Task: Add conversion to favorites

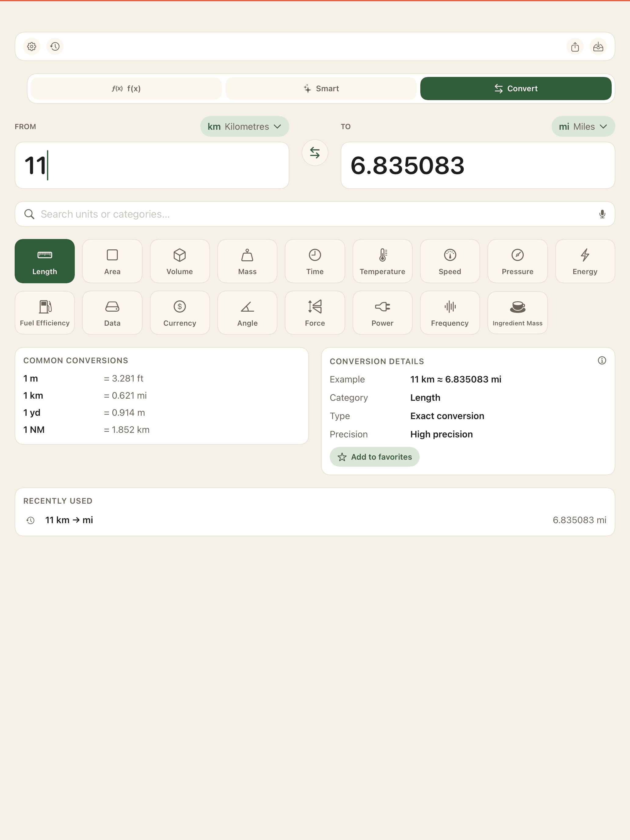Action: pos(375,457)
